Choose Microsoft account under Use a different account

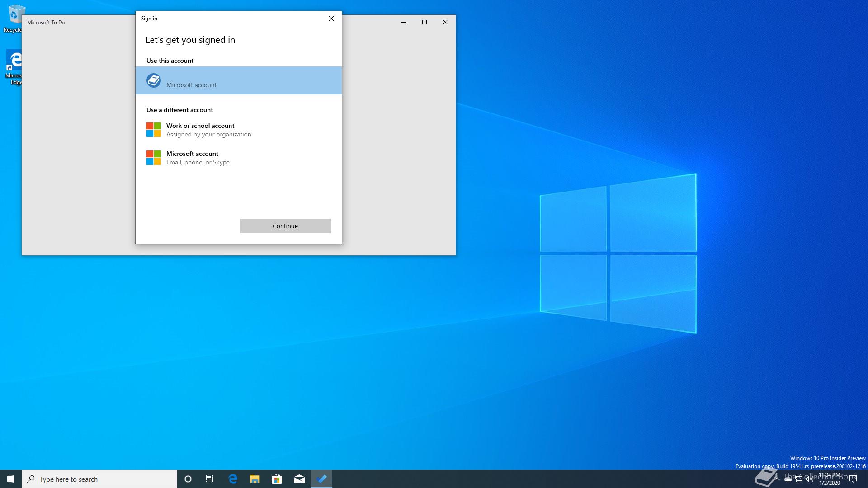click(239, 158)
